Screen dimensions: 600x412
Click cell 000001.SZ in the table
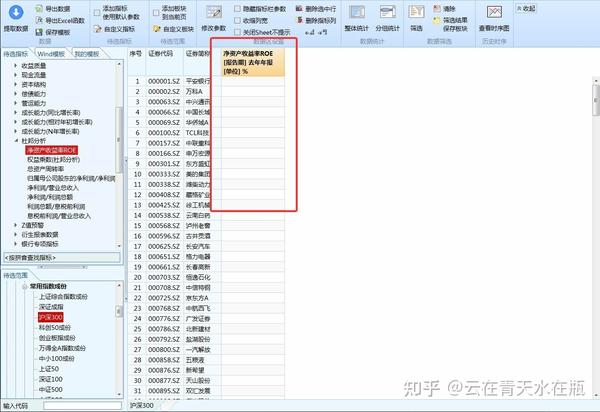164,81
